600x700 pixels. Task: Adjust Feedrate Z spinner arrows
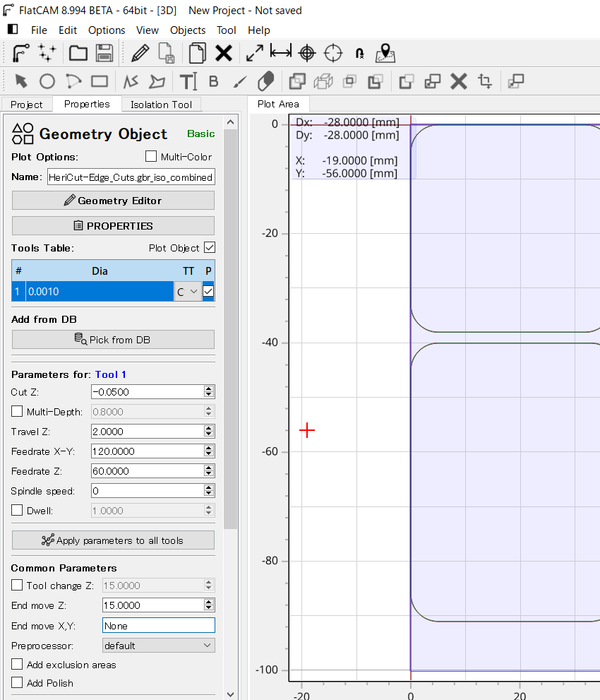tap(209, 470)
